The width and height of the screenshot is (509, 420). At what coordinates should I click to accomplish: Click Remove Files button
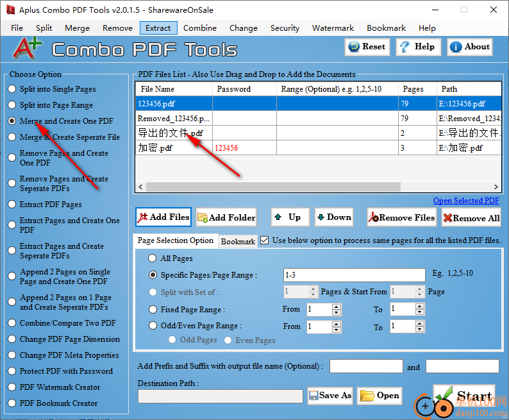(x=402, y=217)
